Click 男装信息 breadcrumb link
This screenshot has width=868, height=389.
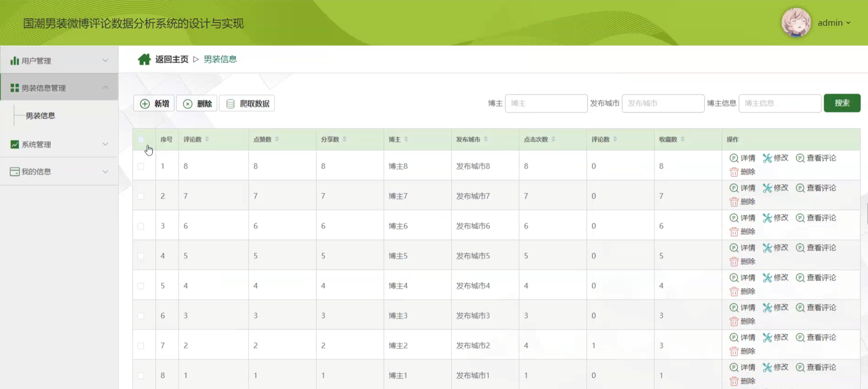click(220, 60)
